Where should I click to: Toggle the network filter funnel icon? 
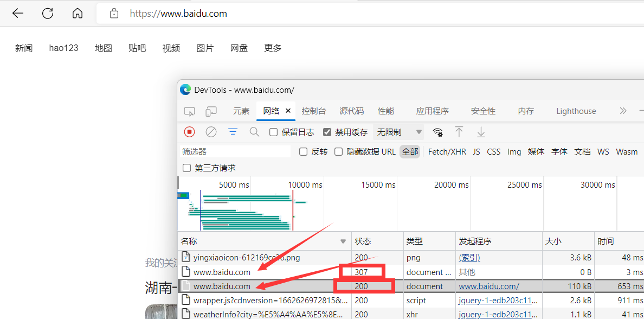(233, 132)
